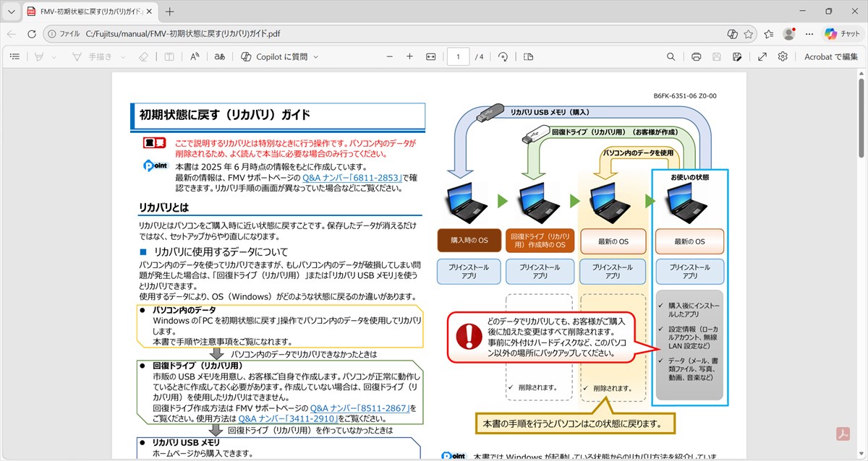Print the PDF document

point(696,56)
